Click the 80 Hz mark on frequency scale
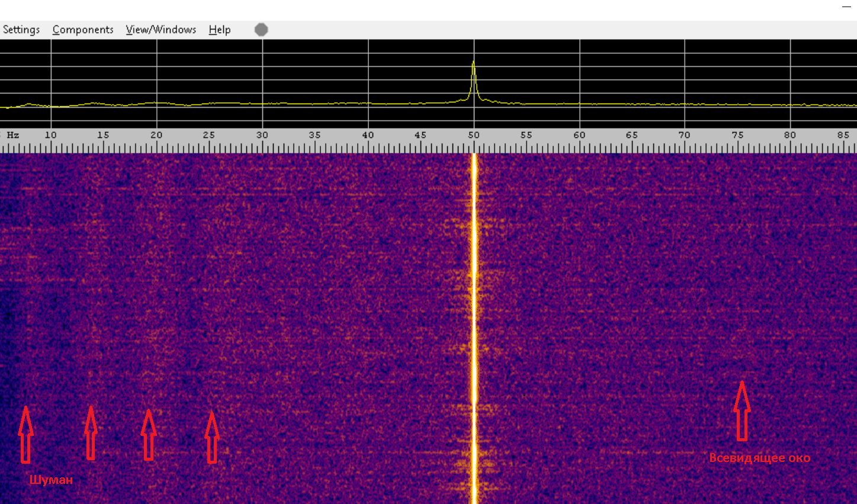The height and width of the screenshot is (504, 857). click(790, 135)
